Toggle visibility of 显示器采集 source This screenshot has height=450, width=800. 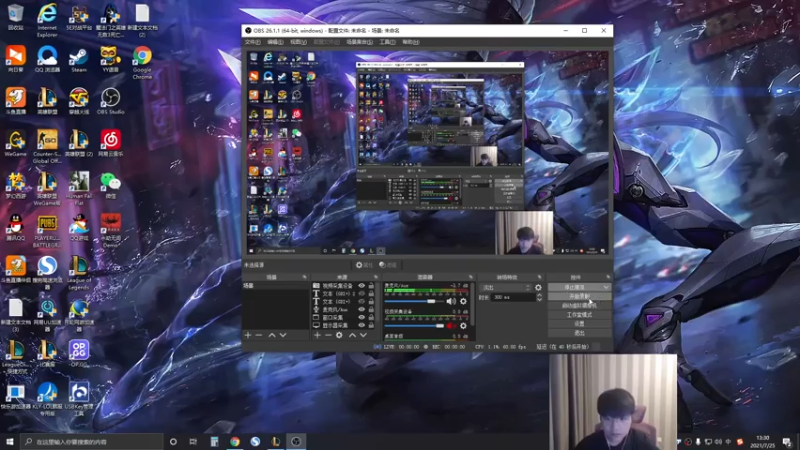[362, 325]
